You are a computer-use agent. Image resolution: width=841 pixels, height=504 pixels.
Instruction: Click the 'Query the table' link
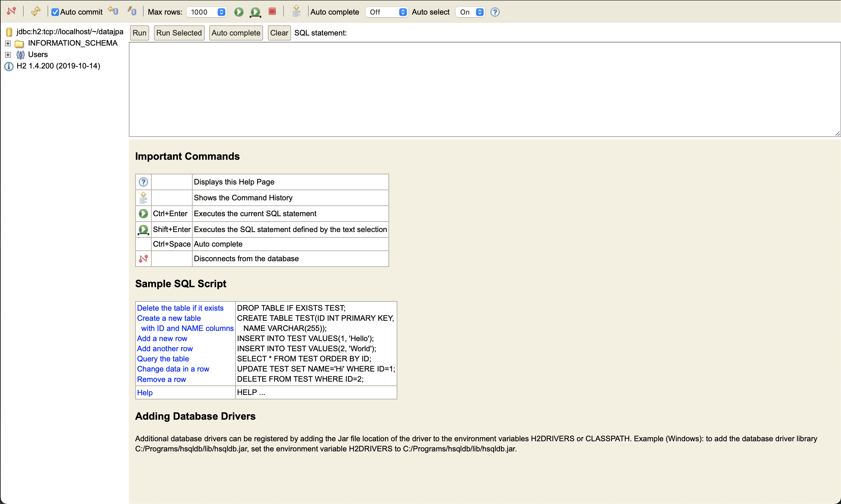(162, 359)
